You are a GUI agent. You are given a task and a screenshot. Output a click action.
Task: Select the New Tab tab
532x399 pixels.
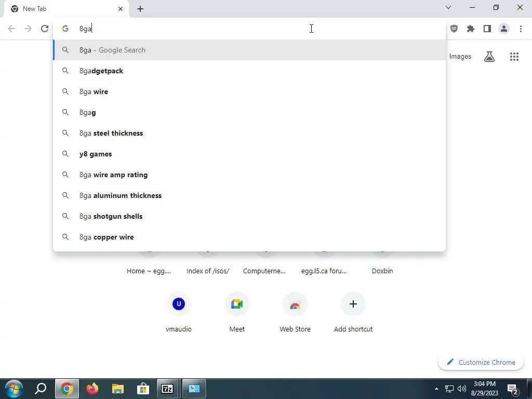tap(66, 9)
